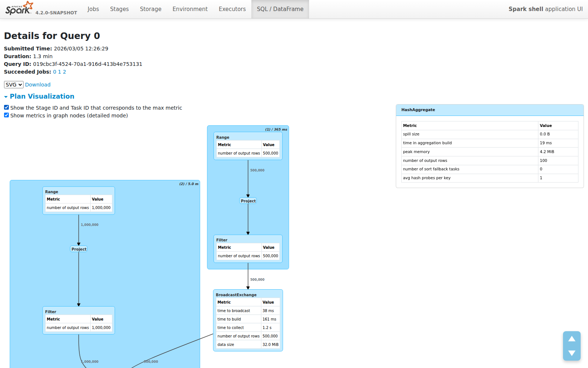The image size is (588, 368).
Task: Open succeeded job 2 link
Action: pyautogui.click(x=64, y=72)
